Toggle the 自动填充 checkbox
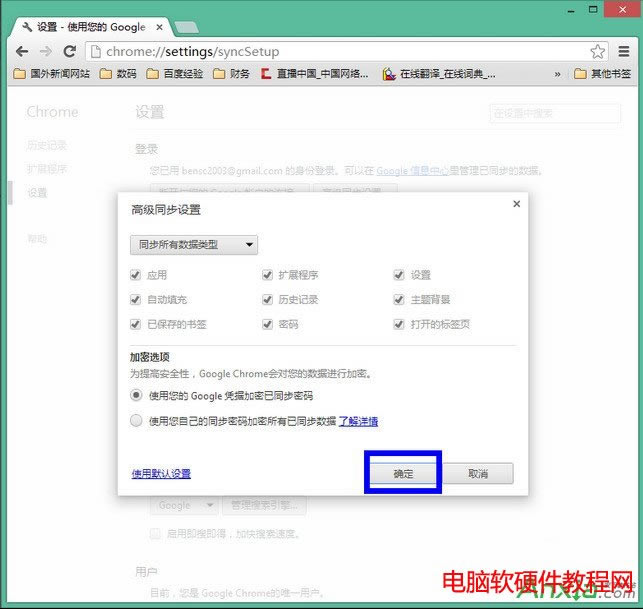This screenshot has width=643, height=609. click(x=135, y=299)
